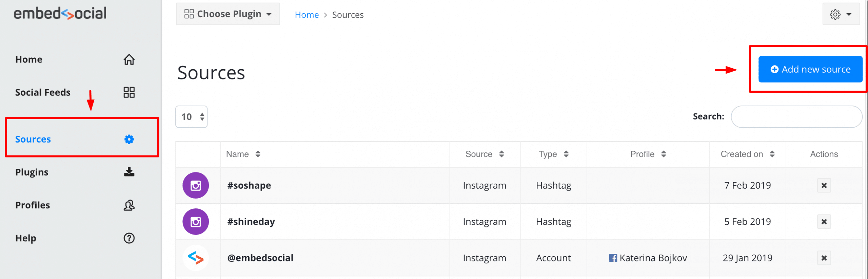This screenshot has height=279, width=868.
Task: Open the Help question mark icon
Action: coord(129,238)
